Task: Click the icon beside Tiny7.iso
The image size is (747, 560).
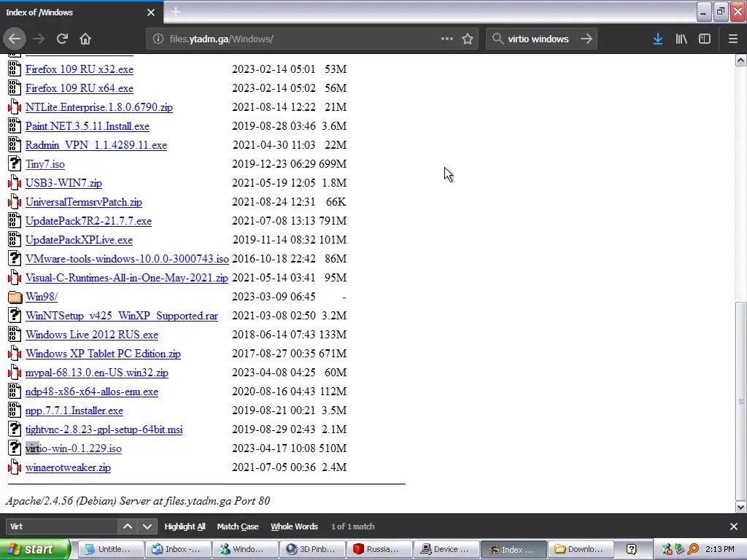Action: [x=15, y=164]
